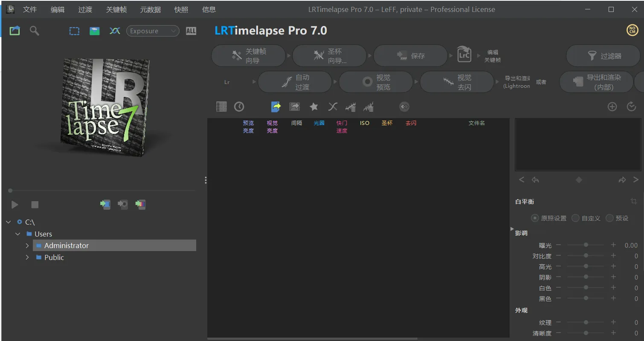Click the film strip with arrow icon
The height and width of the screenshot is (341, 644).
[295, 107]
